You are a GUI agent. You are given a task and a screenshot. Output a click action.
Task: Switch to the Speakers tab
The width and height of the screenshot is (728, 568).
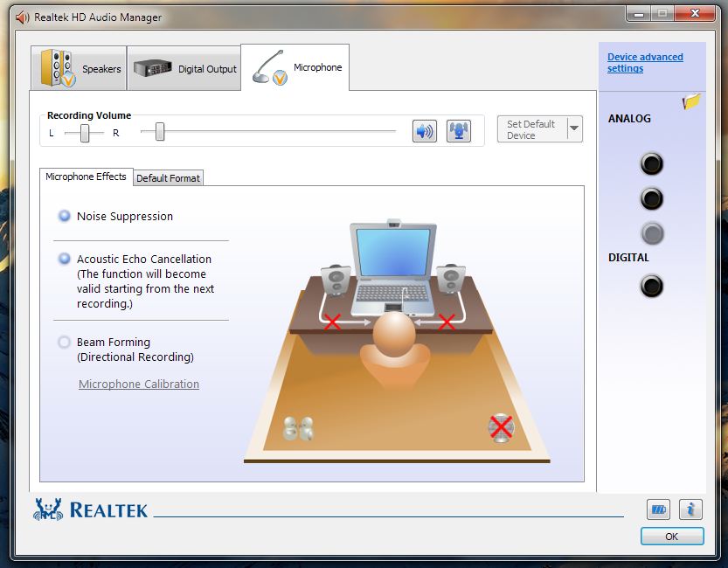click(79, 68)
